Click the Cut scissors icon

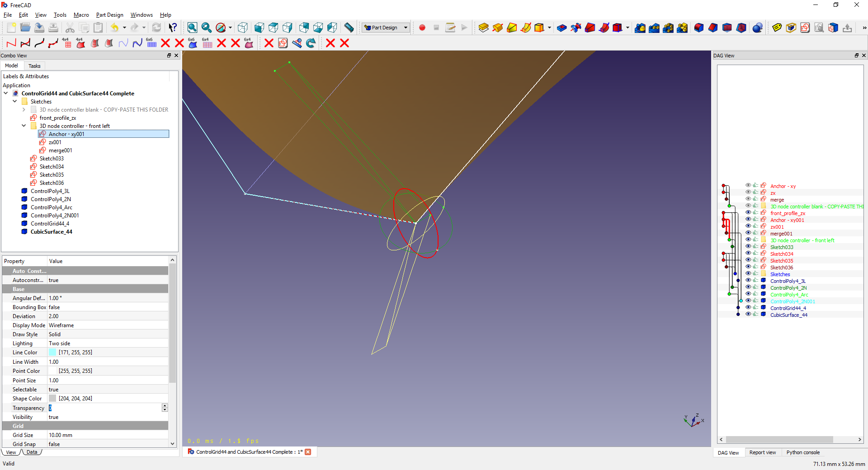click(x=70, y=28)
